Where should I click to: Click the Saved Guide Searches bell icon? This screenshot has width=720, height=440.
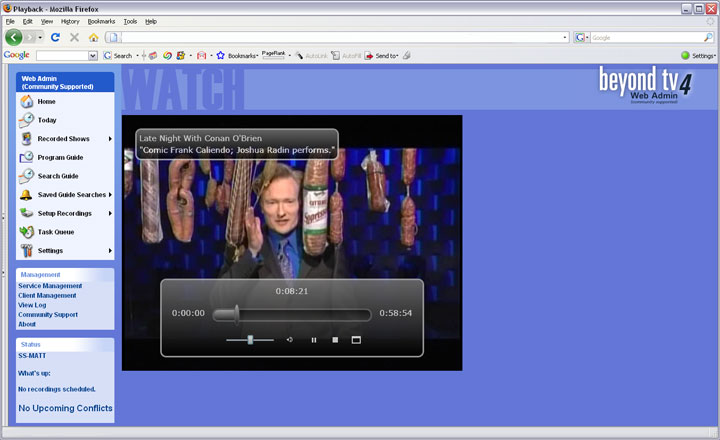[x=26, y=195]
